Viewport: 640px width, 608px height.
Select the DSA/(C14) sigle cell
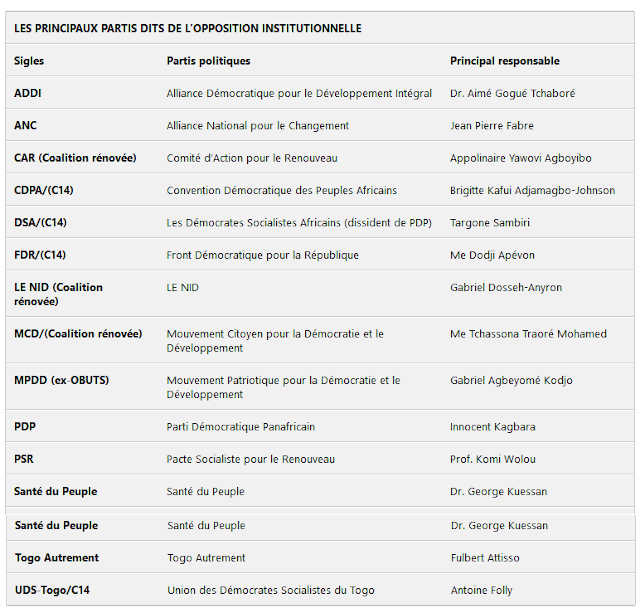40,223
